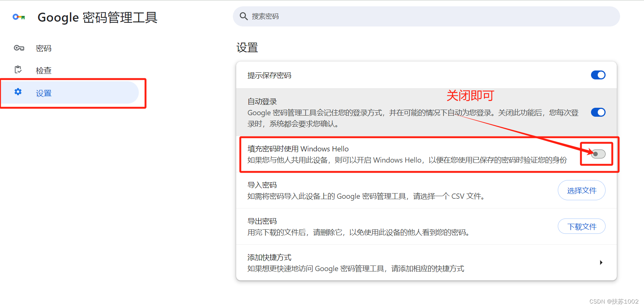Image resolution: width=644 pixels, height=308 pixels.
Task: Enable the Windows Hello fill switch
Action: click(x=598, y=154)
